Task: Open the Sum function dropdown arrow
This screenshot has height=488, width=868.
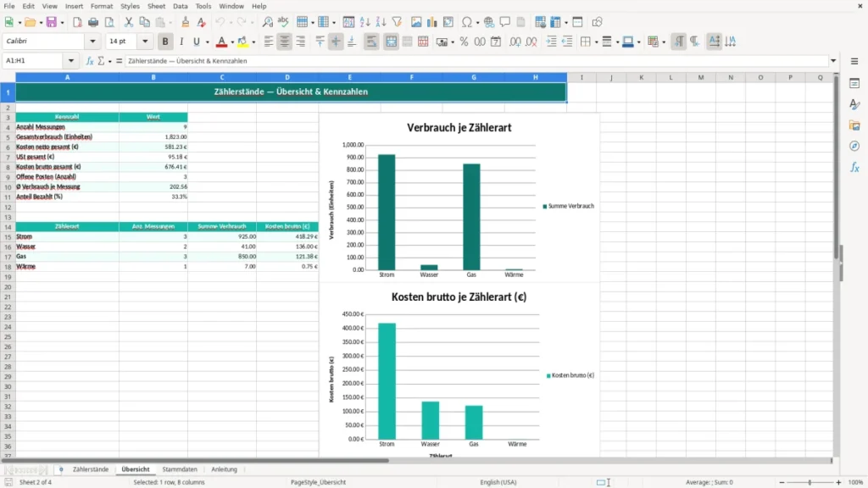Action: tap(109, 61)
